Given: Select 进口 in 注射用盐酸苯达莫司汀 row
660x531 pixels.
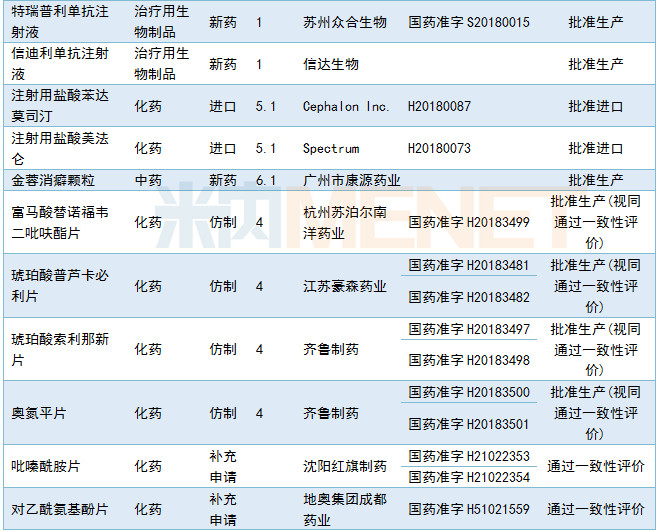Looking at the screenshot, I should click(223, 106).
